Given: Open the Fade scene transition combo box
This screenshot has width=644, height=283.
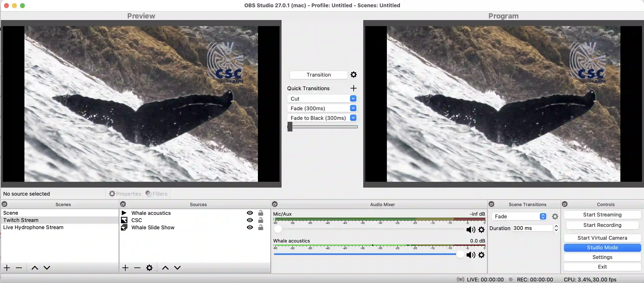Looking at the screenshot, I should tap(519, 216).
